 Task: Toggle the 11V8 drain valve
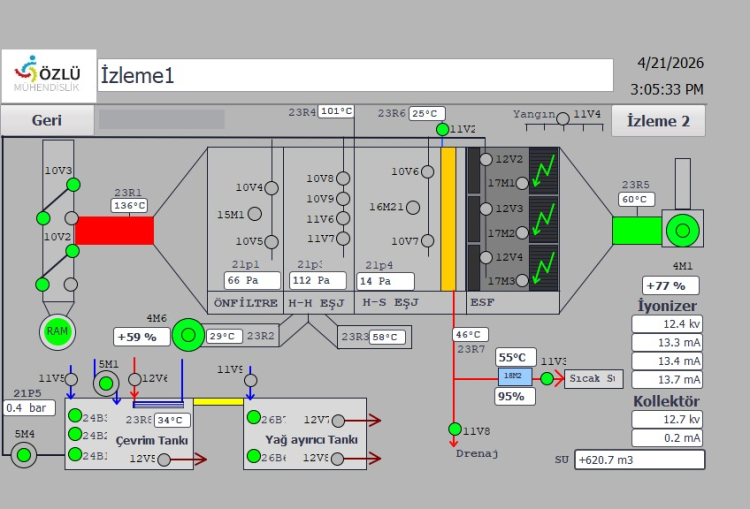tap(455, 430)
